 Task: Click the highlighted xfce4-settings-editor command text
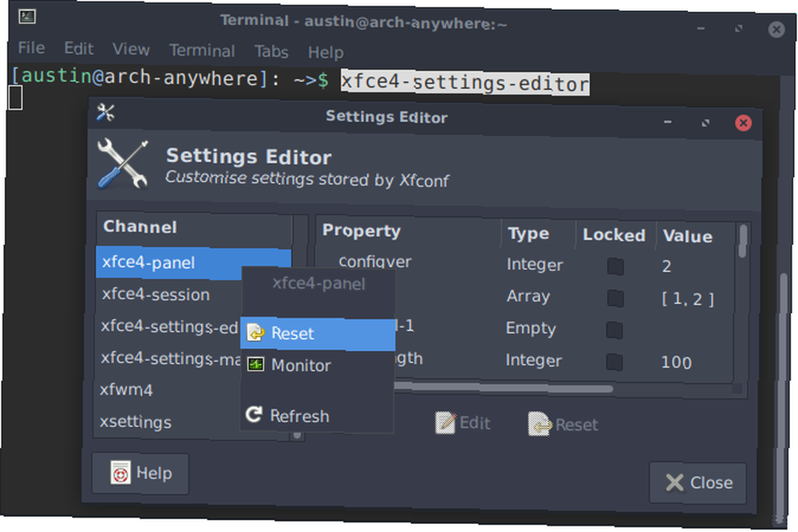point(464,82)
